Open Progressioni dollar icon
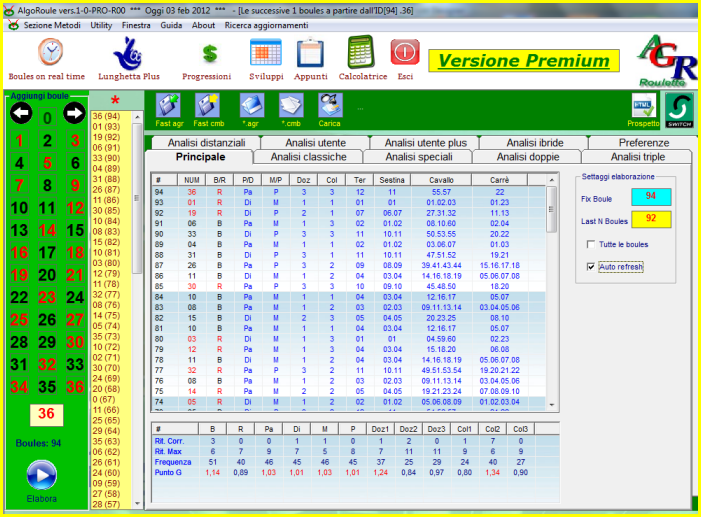This screenshot has height=517, width=701. point(209,55)
